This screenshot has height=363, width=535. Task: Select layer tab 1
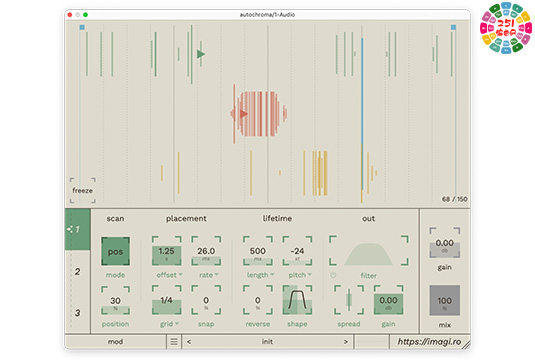77,229
